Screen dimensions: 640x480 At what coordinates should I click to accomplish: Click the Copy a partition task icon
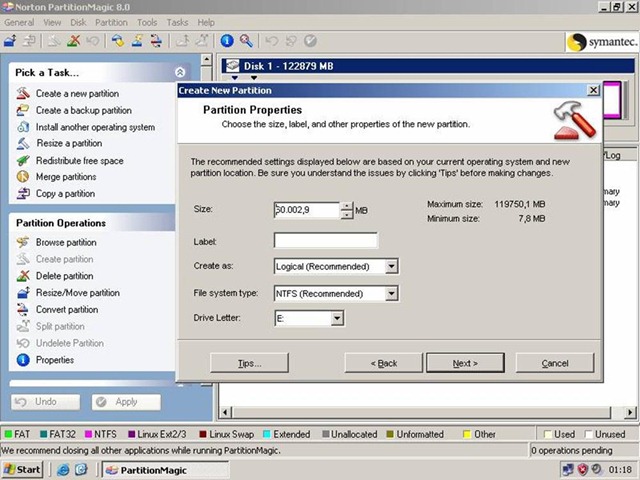23,193
